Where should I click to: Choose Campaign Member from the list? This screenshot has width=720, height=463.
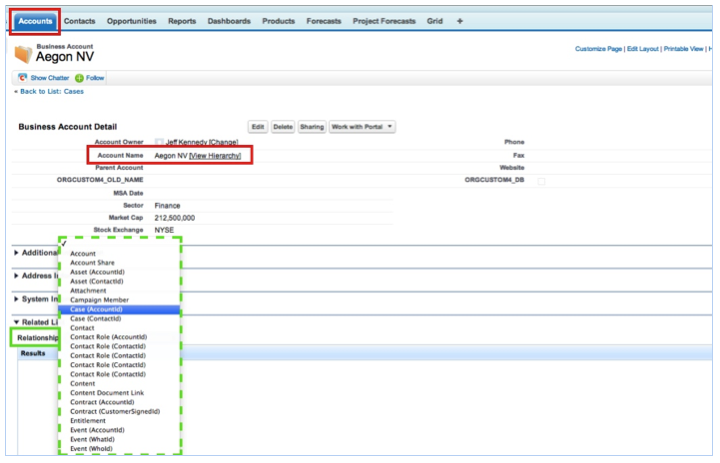click(99, 300)
